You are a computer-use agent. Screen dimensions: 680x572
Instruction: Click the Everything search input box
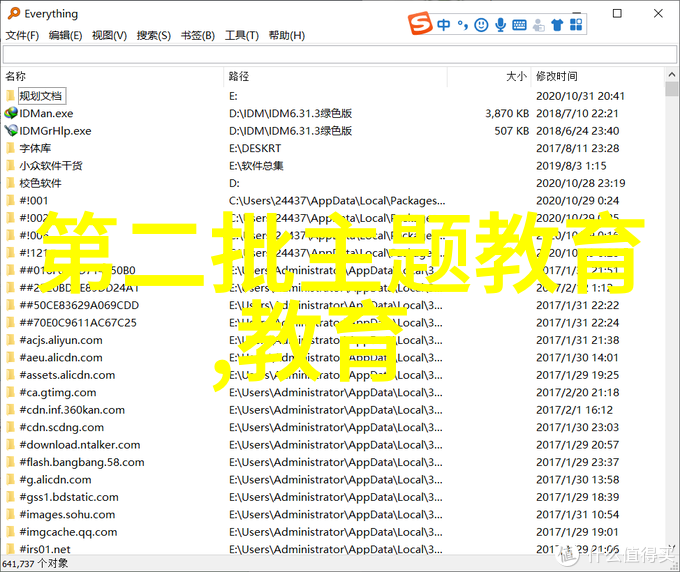(x=340, y=55)
